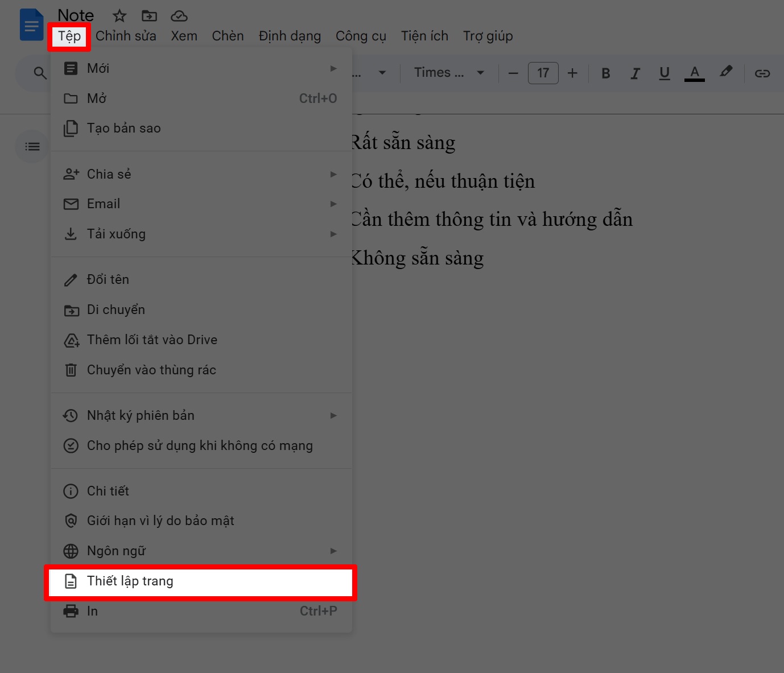Star the Note document
Image resolution: width=784 pixels, height=673 pixels.
coord(119,16)
